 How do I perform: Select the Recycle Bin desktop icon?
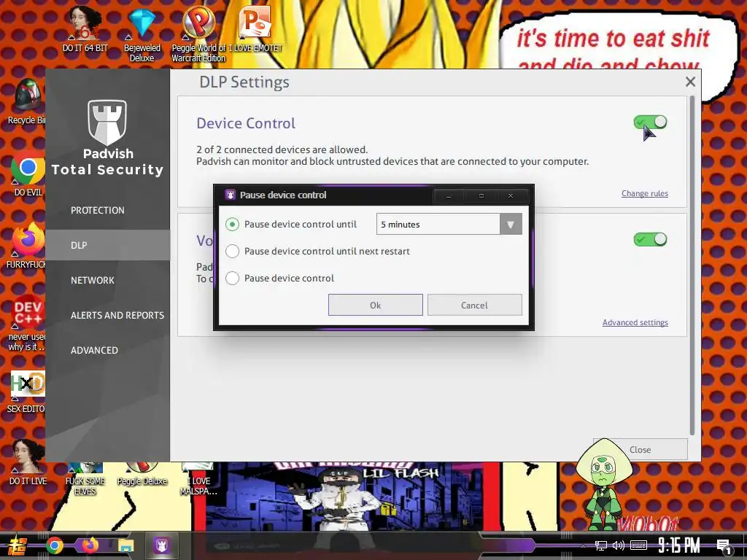click(x=26, y=102)
